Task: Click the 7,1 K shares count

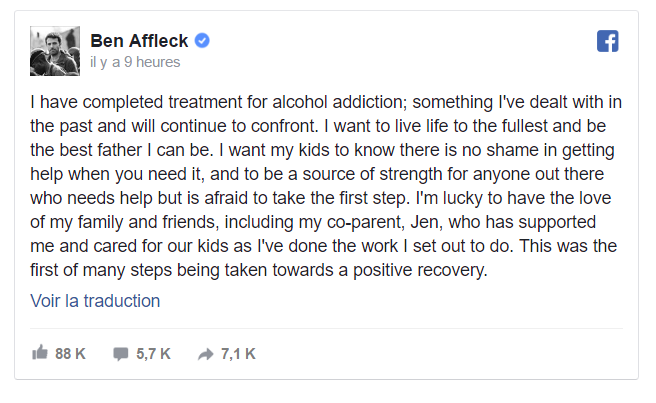Action: click(238, 353)
